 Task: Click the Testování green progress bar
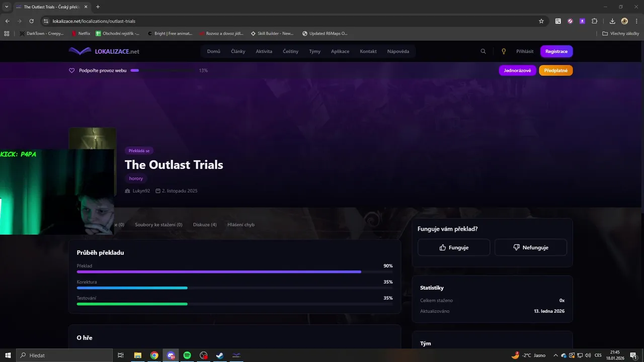pyautogui.click(x=235, y=304)
